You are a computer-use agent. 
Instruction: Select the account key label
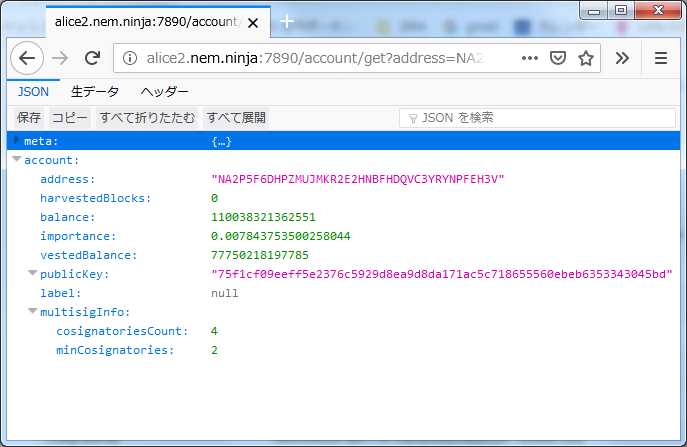click(51, 160)
